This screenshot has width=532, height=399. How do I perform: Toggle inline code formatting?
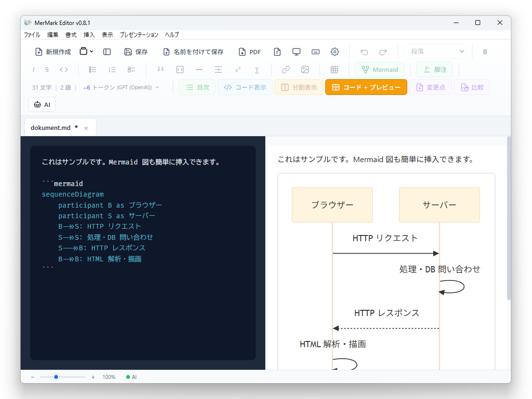(x=64, y=70)
